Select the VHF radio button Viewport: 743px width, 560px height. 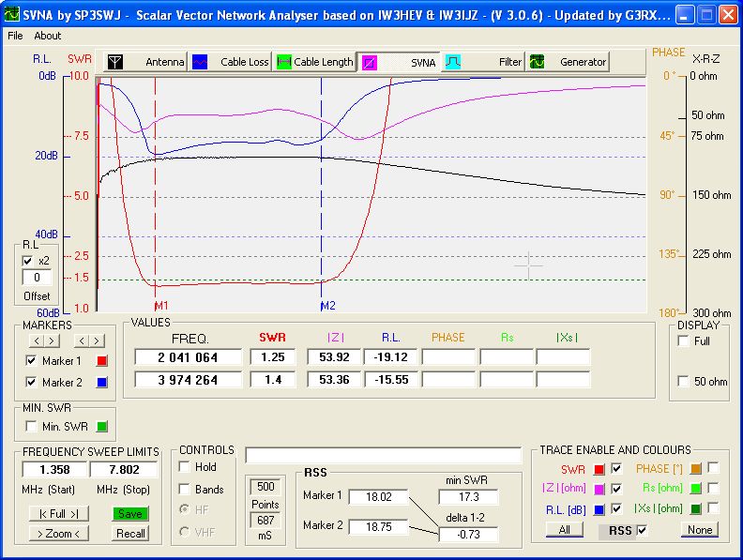coord(185,533)
